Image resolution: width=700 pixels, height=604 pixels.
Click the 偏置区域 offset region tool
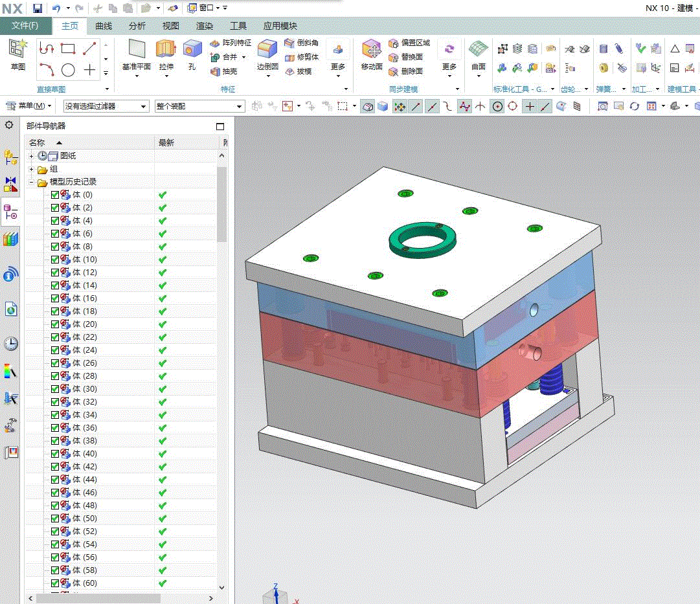[409, 43]
